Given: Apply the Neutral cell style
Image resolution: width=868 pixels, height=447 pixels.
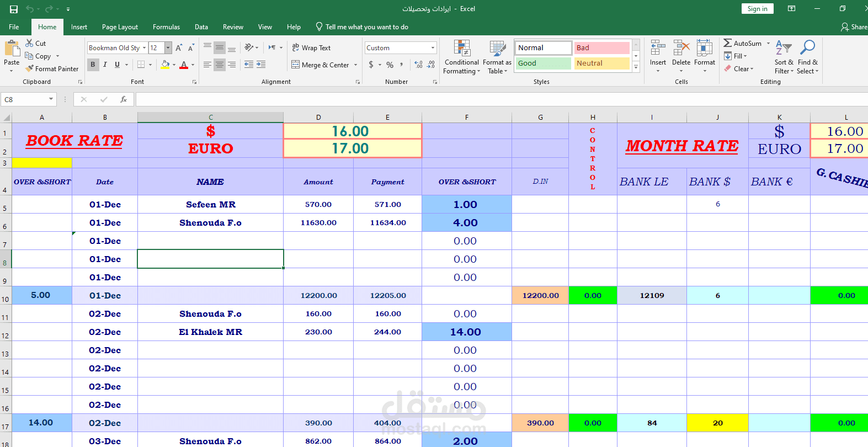Looking at the screenshot, I should [x=601, y=63].
